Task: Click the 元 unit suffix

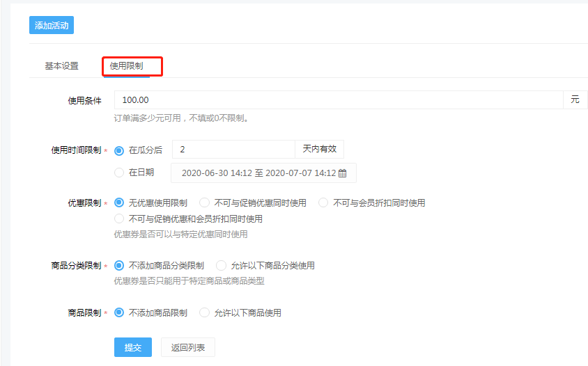Action: [575, 100]
